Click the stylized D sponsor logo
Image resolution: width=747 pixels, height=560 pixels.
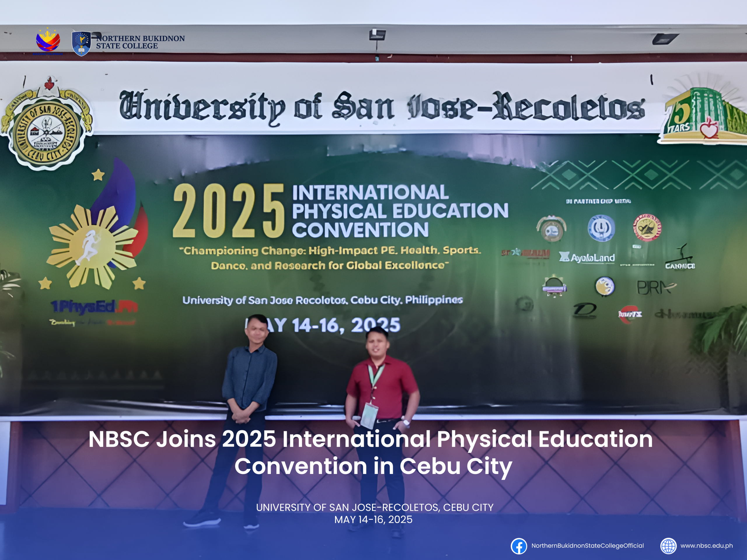pyautogui.click(x=585, y=311)
